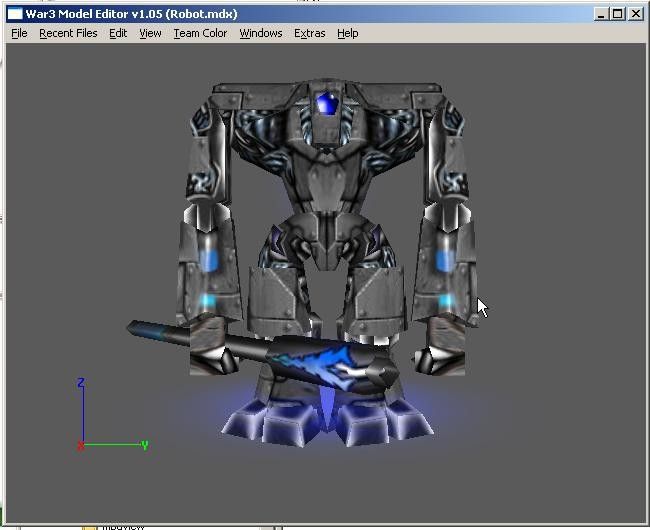Close the War3 Model Editor window
The height and width of the screenshot is (530, 650).
[x=635, y=14]
